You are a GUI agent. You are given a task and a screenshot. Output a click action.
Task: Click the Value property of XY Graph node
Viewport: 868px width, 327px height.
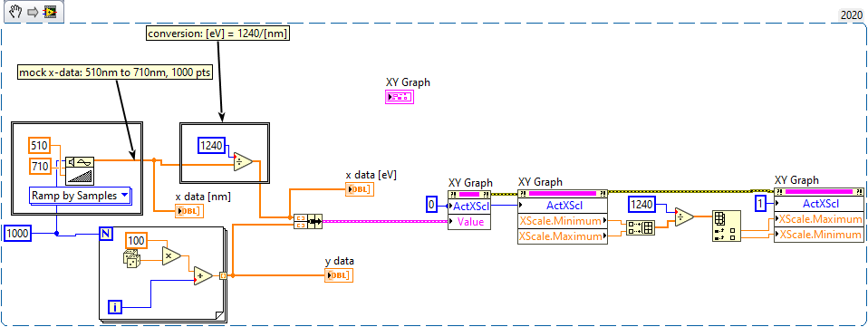coord(468,222)
